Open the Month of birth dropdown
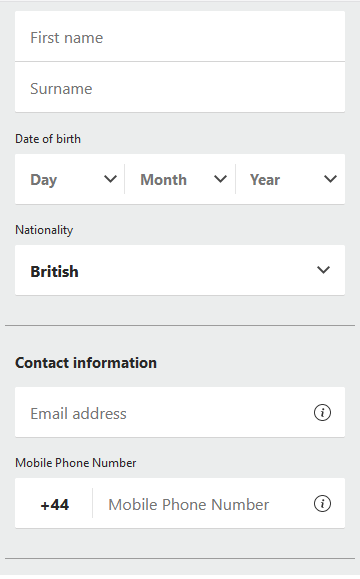Image resolution: width=360 pixels, height=579 pixels. pyautogui.click(x=180, y=179)
